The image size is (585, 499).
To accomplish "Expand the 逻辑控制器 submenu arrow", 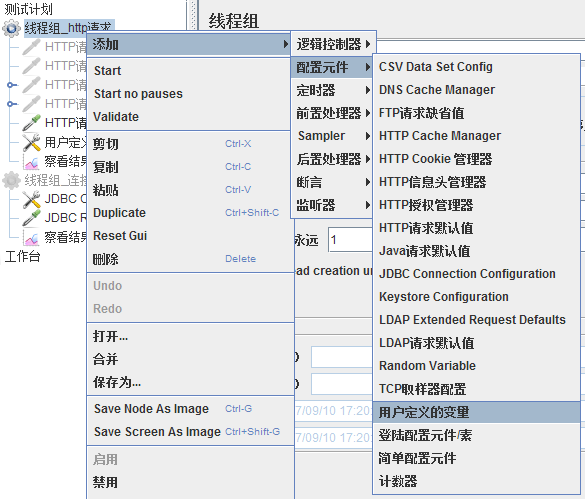I will click(x=368, y=44).
